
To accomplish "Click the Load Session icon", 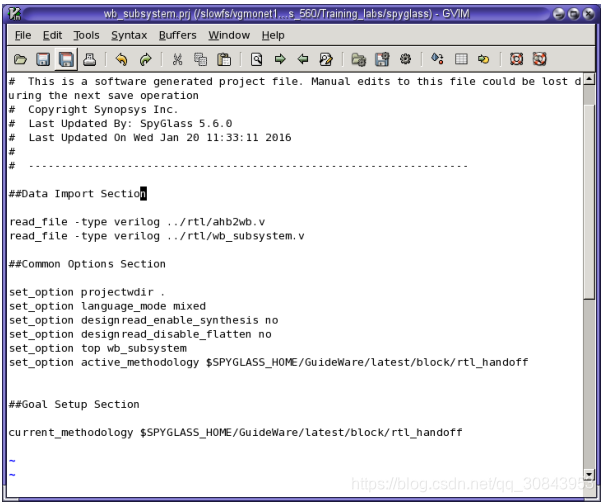I will pyautogui.click(x=358, y=60).
